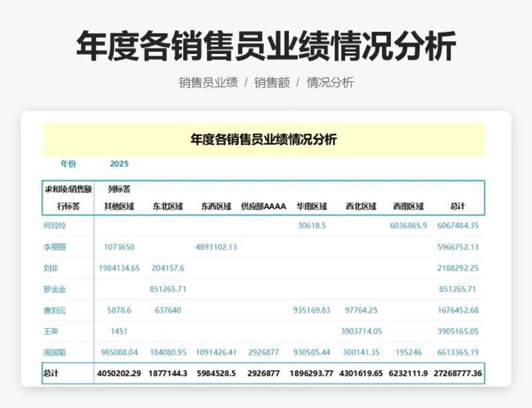Select the row label 唐刘云

[55, 311]
